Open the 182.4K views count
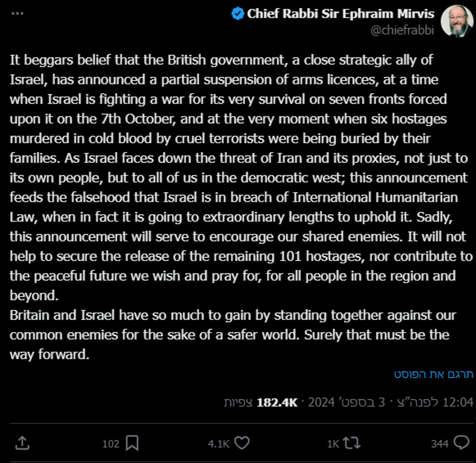The image size is (476, 463). tap(260, 402)
